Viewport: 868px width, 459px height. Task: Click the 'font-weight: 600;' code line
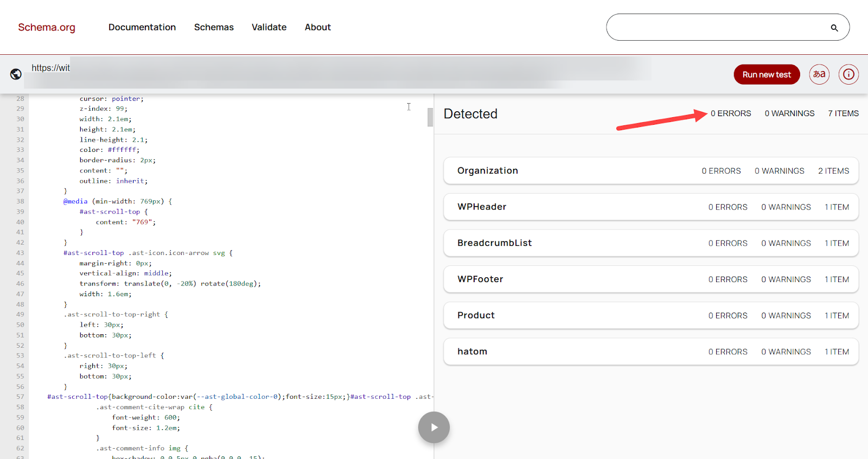click(146, 418)
